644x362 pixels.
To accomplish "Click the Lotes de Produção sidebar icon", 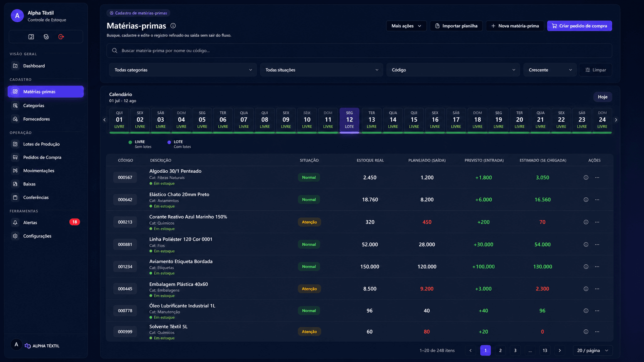I will tap(15, 144).
